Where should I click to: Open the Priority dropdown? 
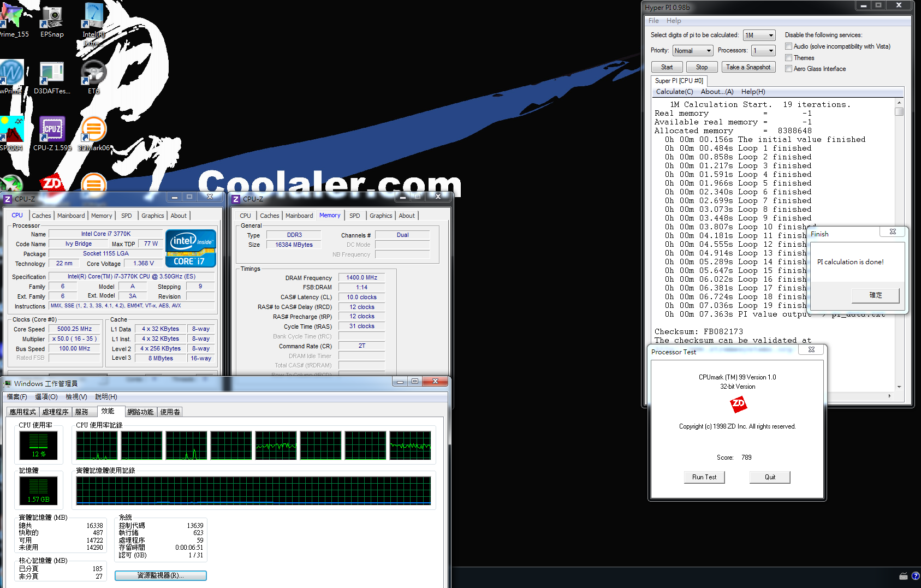(x=693, y=51)
